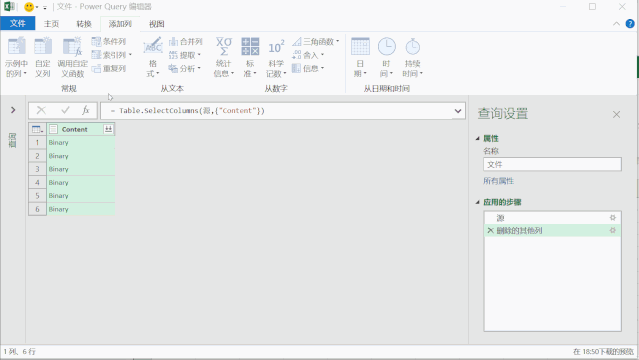This screenshot has height=360, width=639.
Task: Click the "1 列、6 行" status text
Action: coord(20,351)
